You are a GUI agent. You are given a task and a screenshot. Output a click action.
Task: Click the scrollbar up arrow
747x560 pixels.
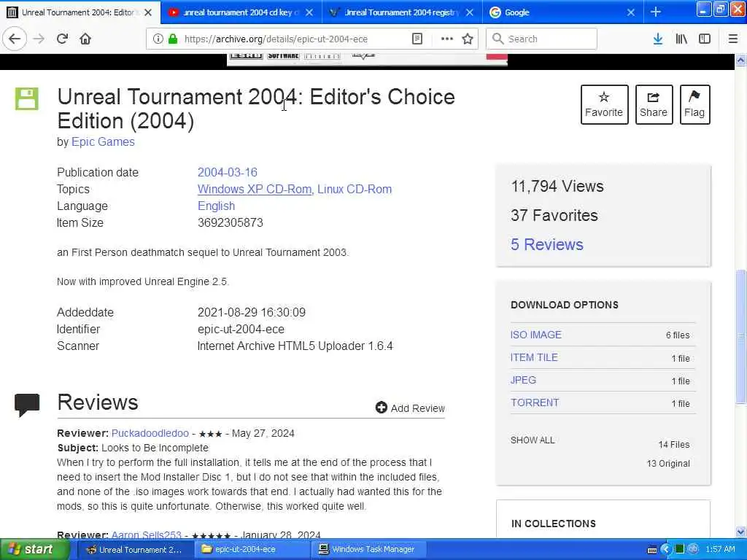click(x=740, y=61)
